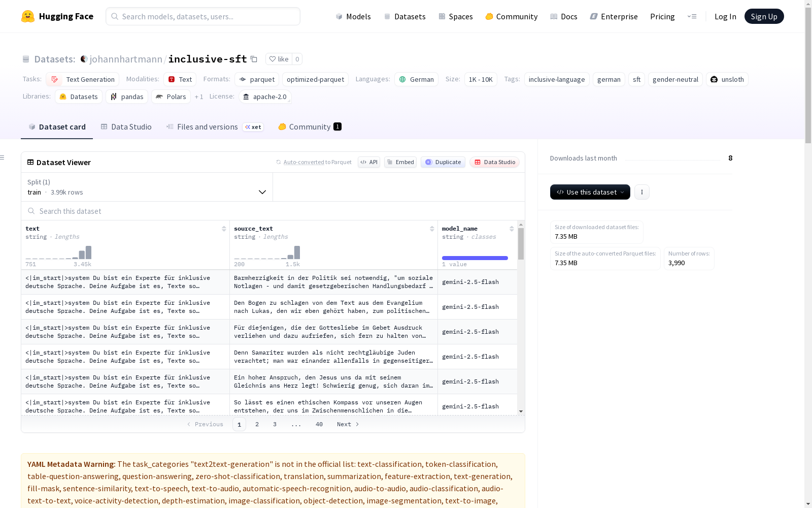Open the Pricing page
This screenshot has height=508, width=812.
pyautogui.click(x=662, y=16)
